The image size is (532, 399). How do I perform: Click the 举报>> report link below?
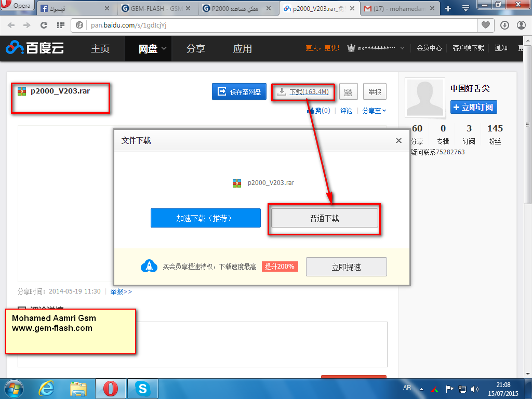[121, 291]
